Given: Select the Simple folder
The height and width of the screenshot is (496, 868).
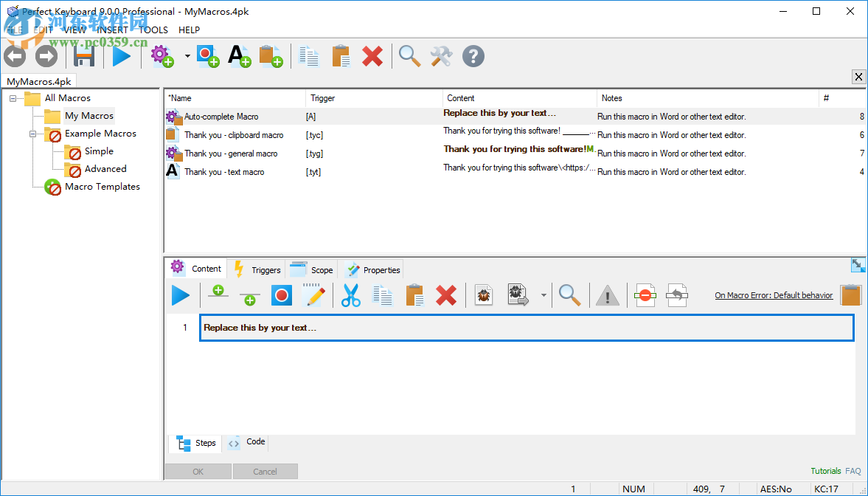Looking at the screenshot, I should 99,151.
